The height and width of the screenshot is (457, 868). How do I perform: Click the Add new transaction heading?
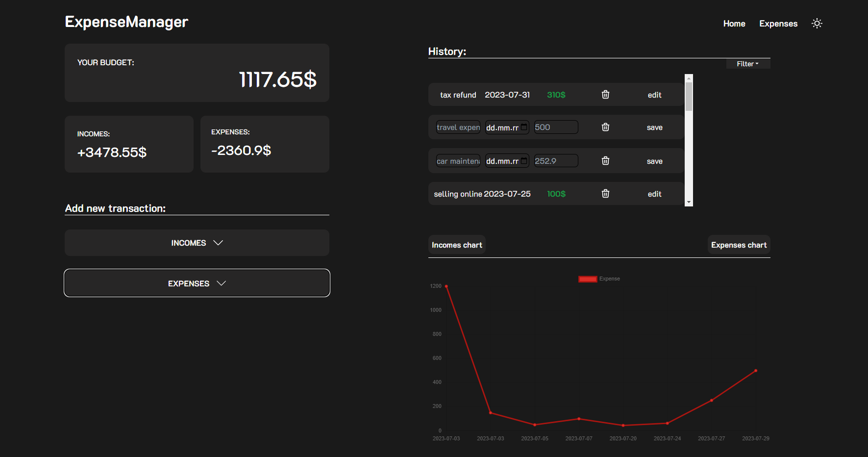coord(115,208)
